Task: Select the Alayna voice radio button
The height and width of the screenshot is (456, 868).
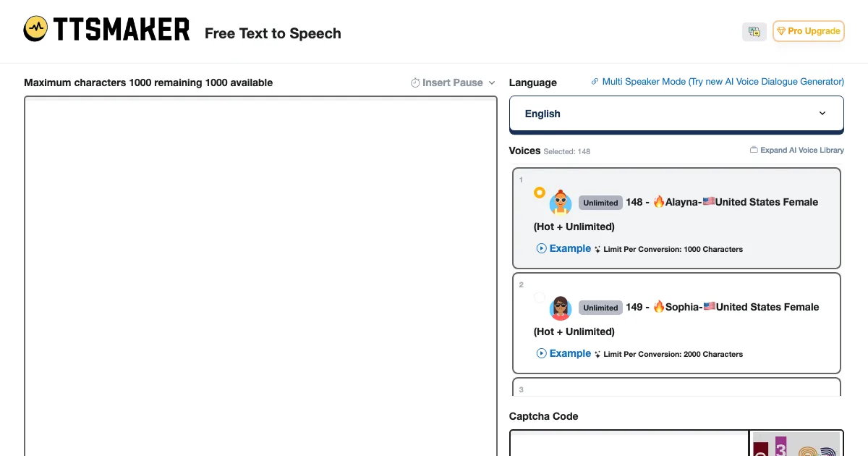Action: pos(540,193)
